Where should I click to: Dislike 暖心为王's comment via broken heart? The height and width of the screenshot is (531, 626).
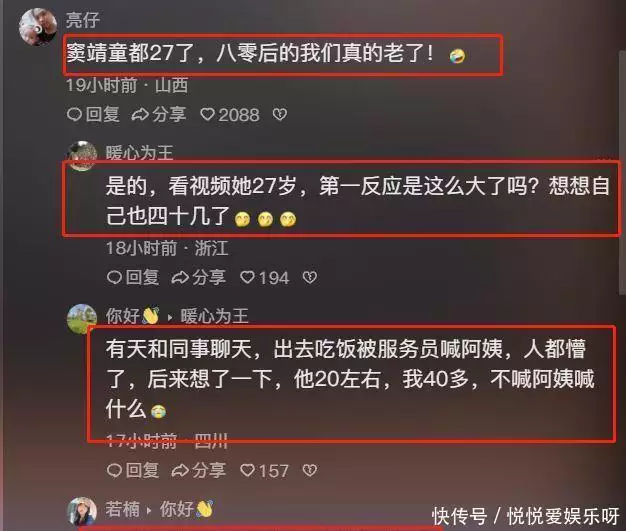(x=310, y=277)
